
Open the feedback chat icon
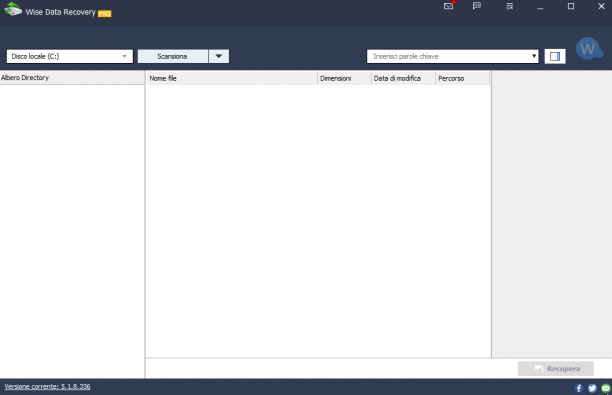[x=477, y=6]
